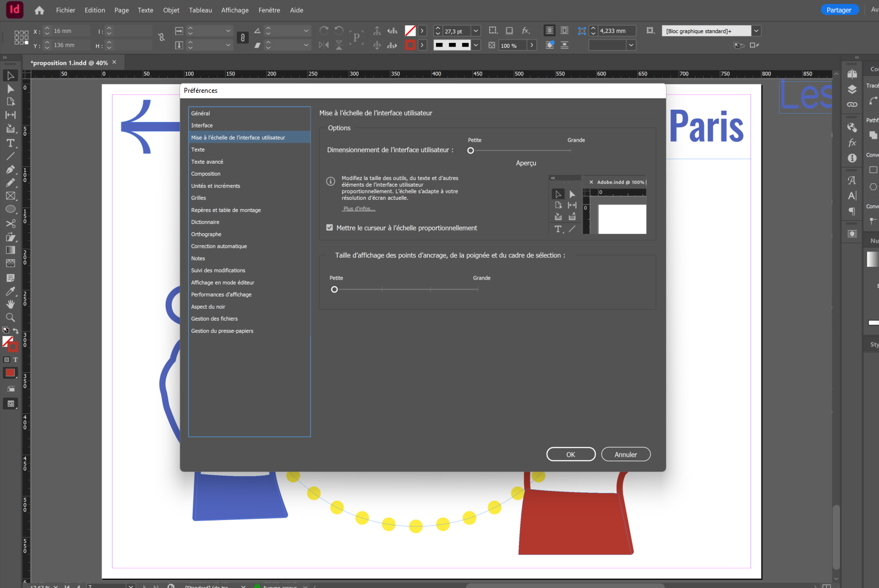Open the Plus d'infos link

click(359, 209)
